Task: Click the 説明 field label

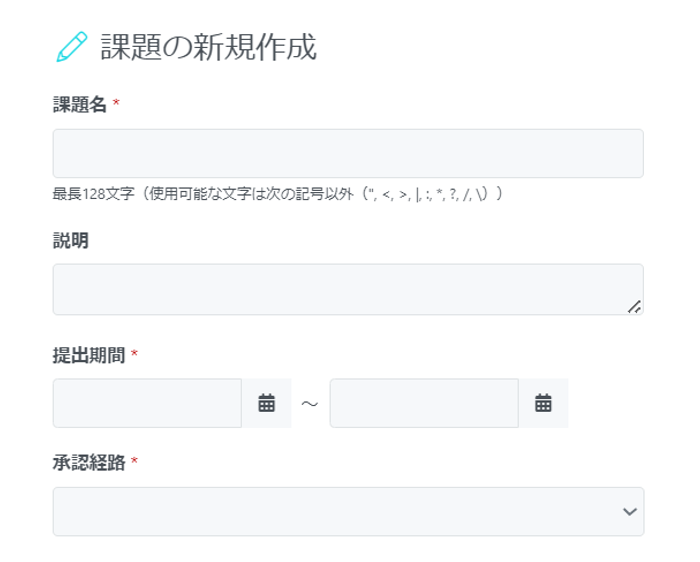Action: [71, 241]
